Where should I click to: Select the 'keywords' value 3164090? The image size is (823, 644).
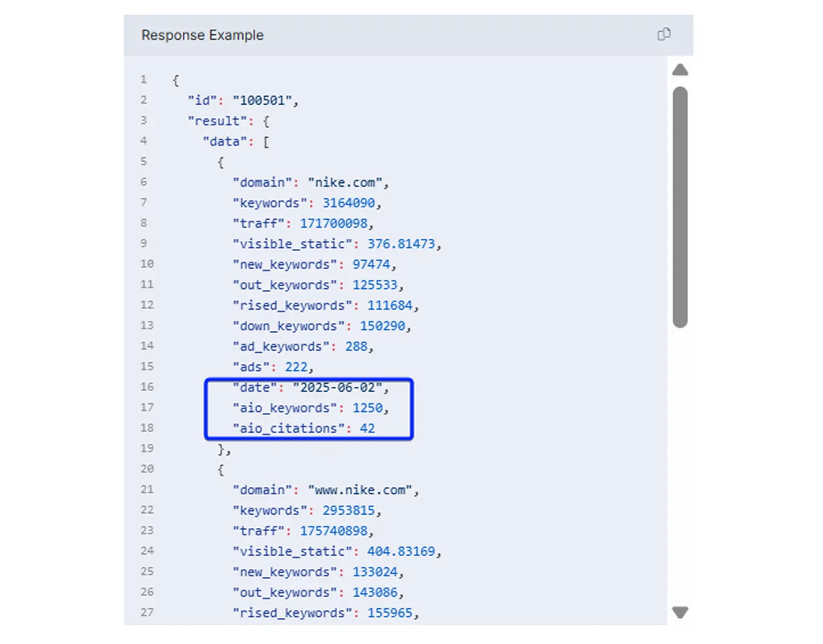coord(349,203)
